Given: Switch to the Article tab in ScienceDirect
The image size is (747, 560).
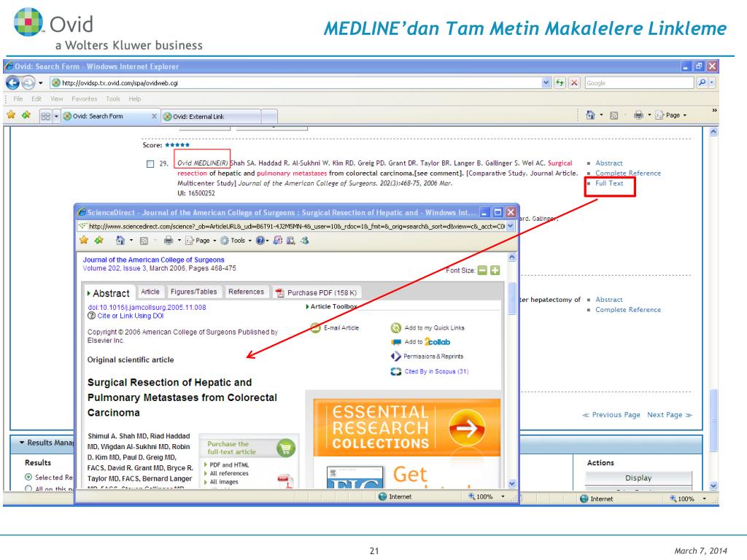Looking at the screenshot, I should click(x=150, y=292).
